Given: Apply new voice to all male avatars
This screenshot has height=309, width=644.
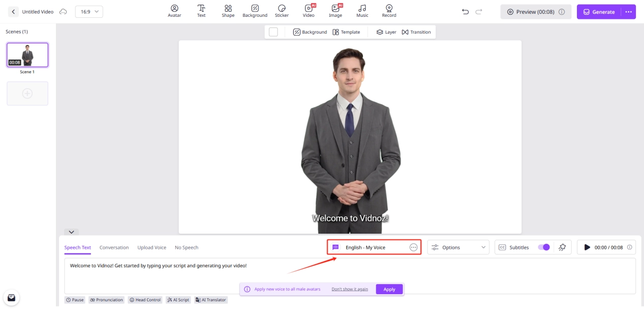Looking at the screenshot, I should click(389, 289).
